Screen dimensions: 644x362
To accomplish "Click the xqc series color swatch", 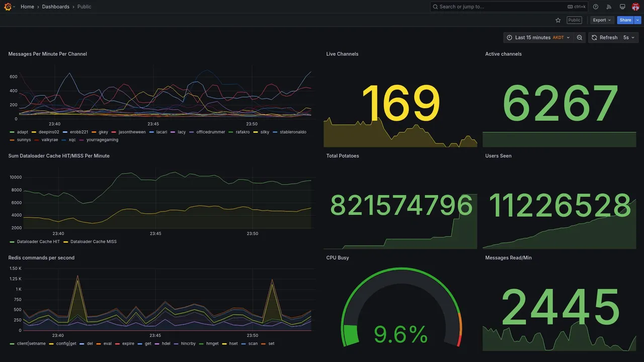I will click(x=64, y=140).
